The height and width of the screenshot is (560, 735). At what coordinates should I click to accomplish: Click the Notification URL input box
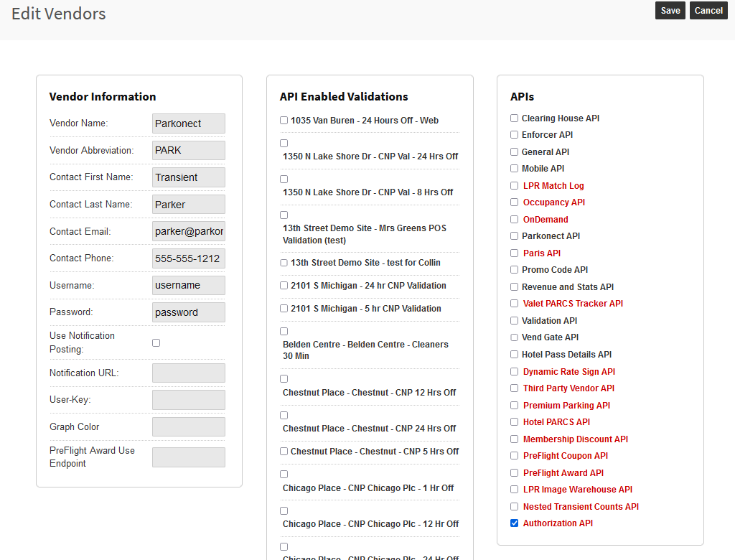(189, 373)
